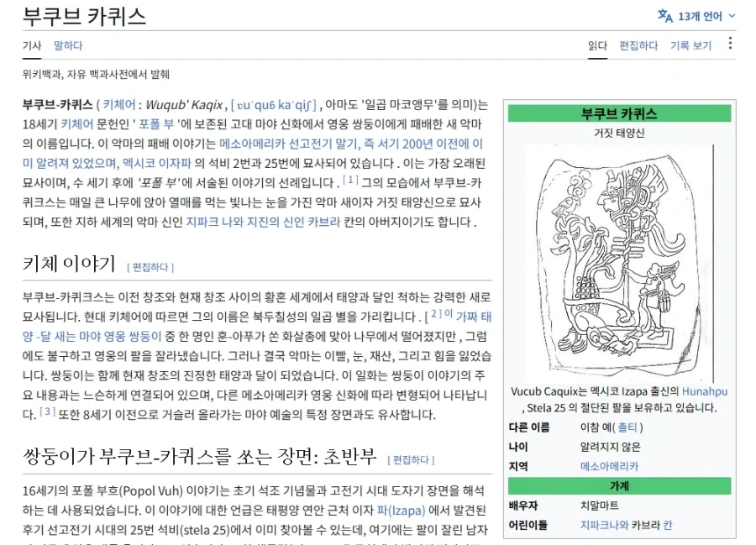Click the 다른 이름 infobox label
Viewport: 756px width, 545px height.
click(x=529, y=427)
